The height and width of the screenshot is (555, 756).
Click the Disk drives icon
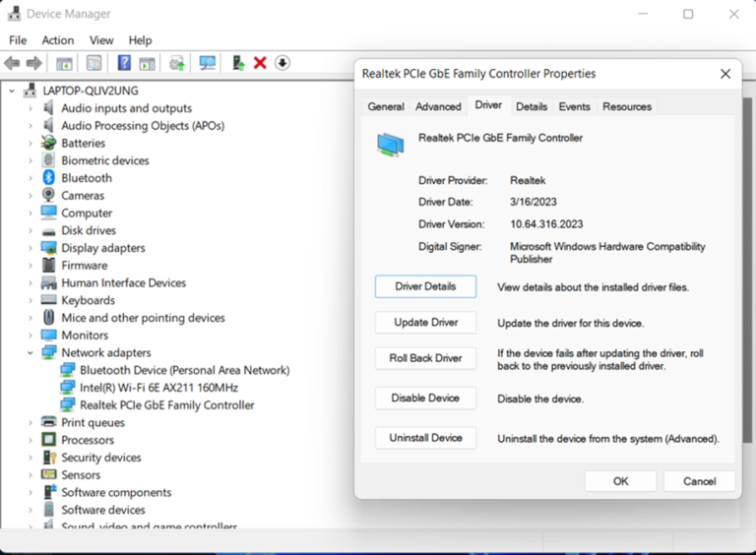(x=48, y=231)
